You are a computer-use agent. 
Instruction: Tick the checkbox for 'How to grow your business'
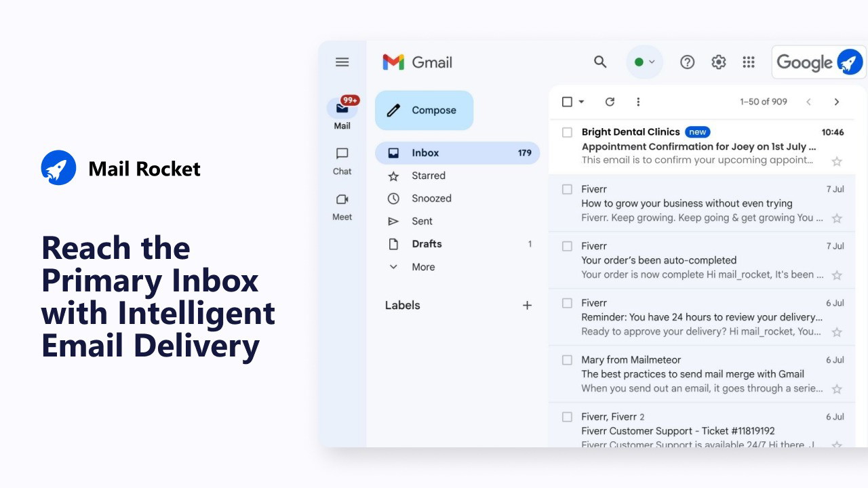[x=568, y=189]
